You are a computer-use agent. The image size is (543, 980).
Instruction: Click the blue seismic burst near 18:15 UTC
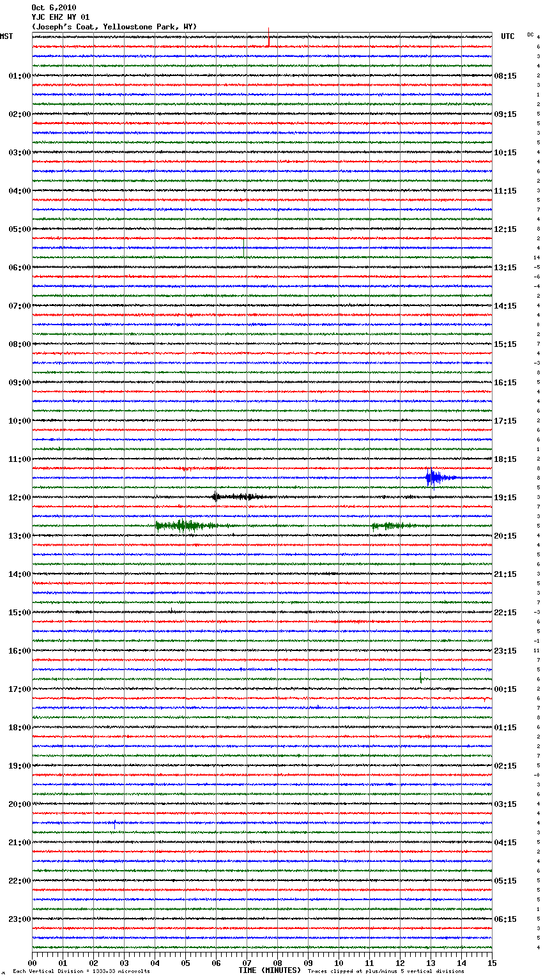coord(440,477)
